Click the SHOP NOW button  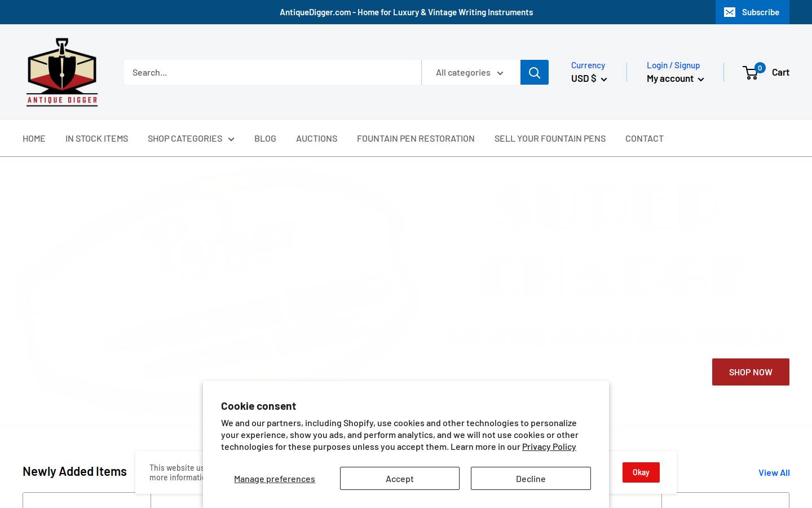(751, 372)
